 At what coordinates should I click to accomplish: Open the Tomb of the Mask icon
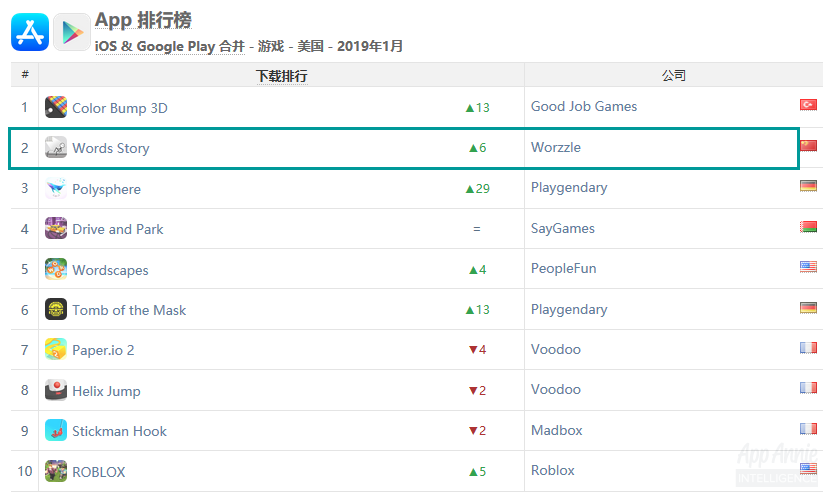pos(56,309)
